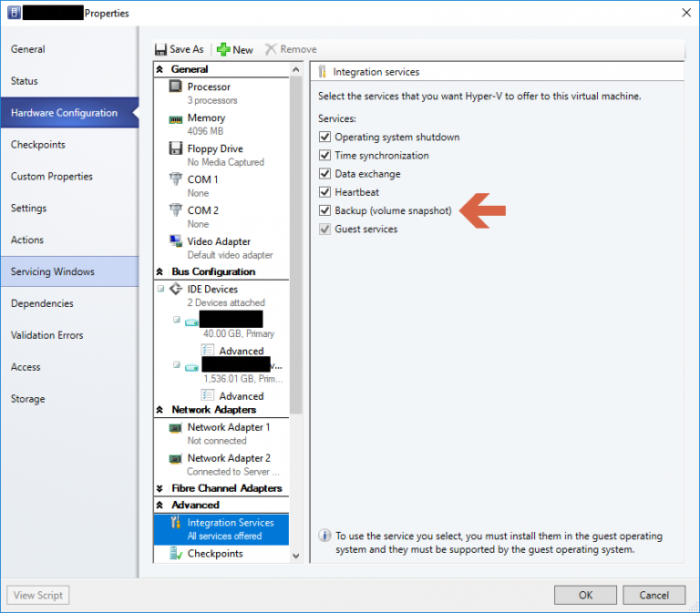700x613 pixels.
Task: Uncheck Heartbeat service
Action: (x=324, y=192)
